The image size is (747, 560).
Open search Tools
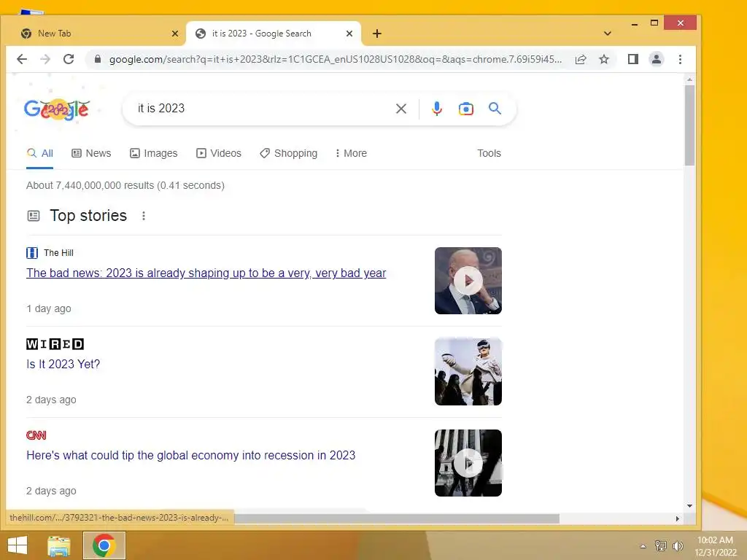[489, 153]
